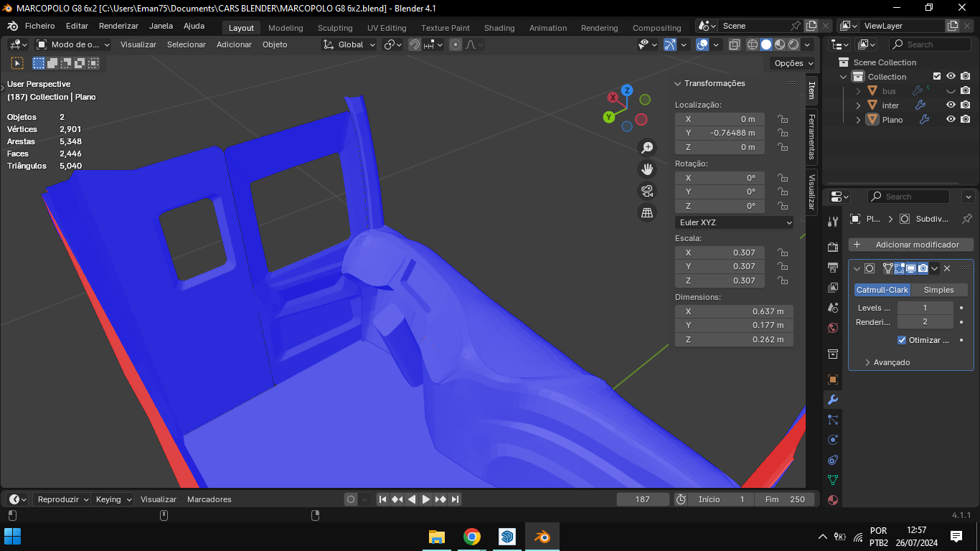Open the Adicionar menu in viewport

click(x=234, y=44)
